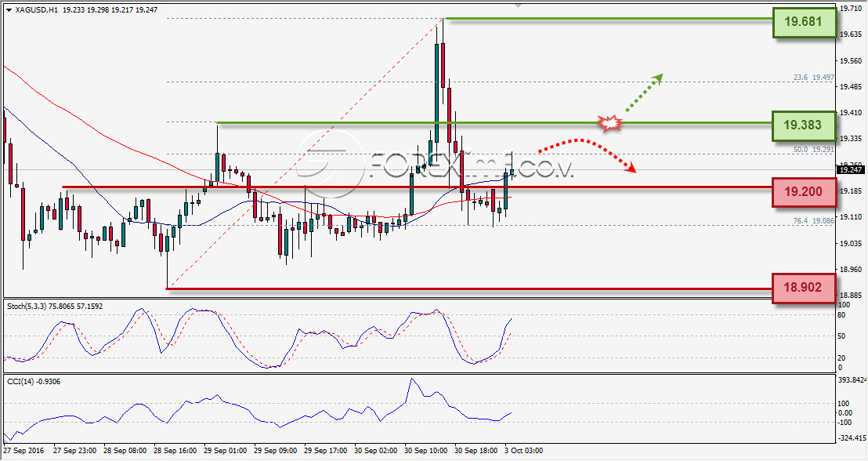This screenshot has width=868, height=461.
Task: Click CCI scale value -324.415
Action: click(852, 438)
